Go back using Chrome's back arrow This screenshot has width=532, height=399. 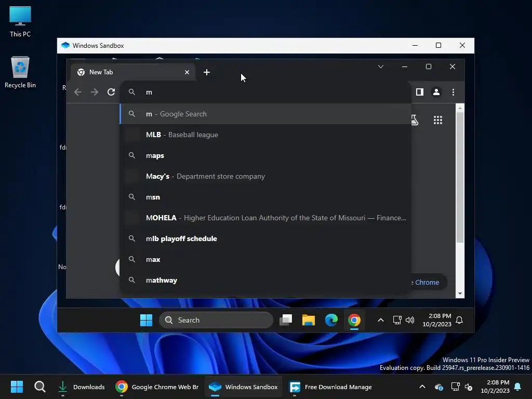(x=78, y=92)
